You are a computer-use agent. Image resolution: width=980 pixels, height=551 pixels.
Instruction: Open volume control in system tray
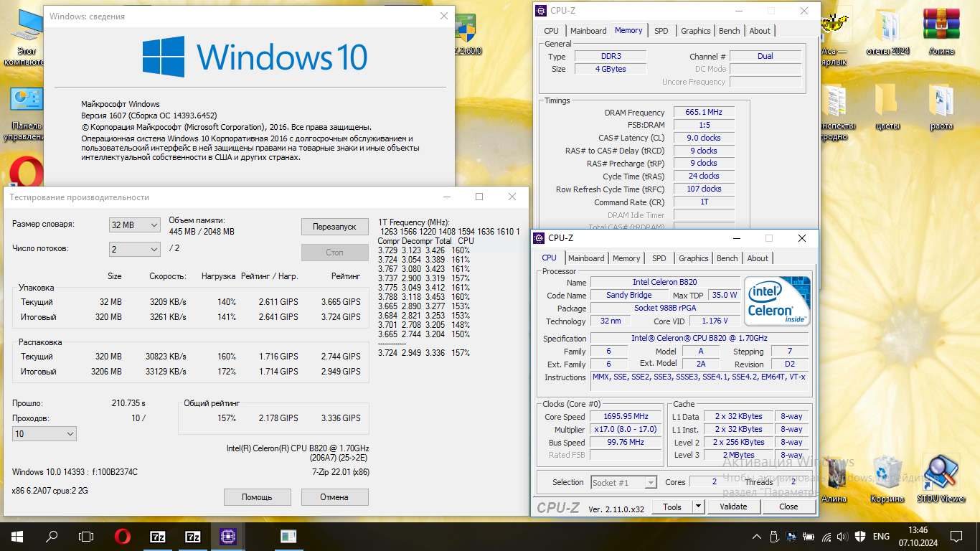pyautogui.click(x=843, y=536)
